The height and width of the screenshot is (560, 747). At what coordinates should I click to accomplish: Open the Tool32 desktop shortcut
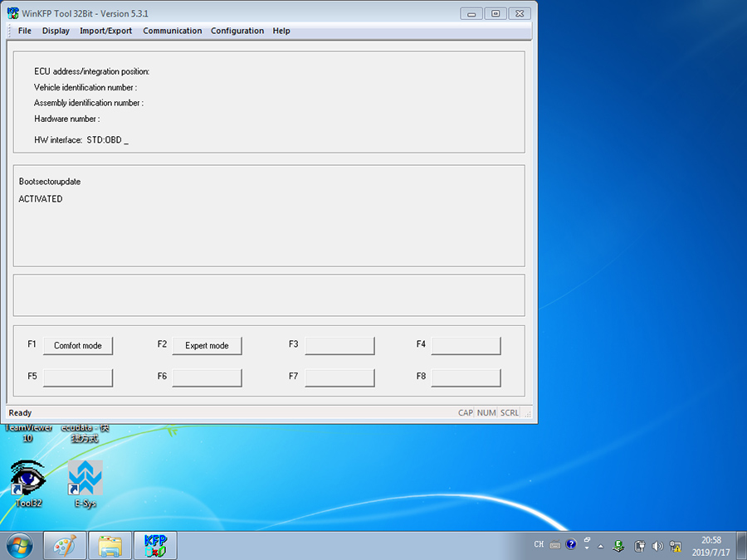coord(28,484)
